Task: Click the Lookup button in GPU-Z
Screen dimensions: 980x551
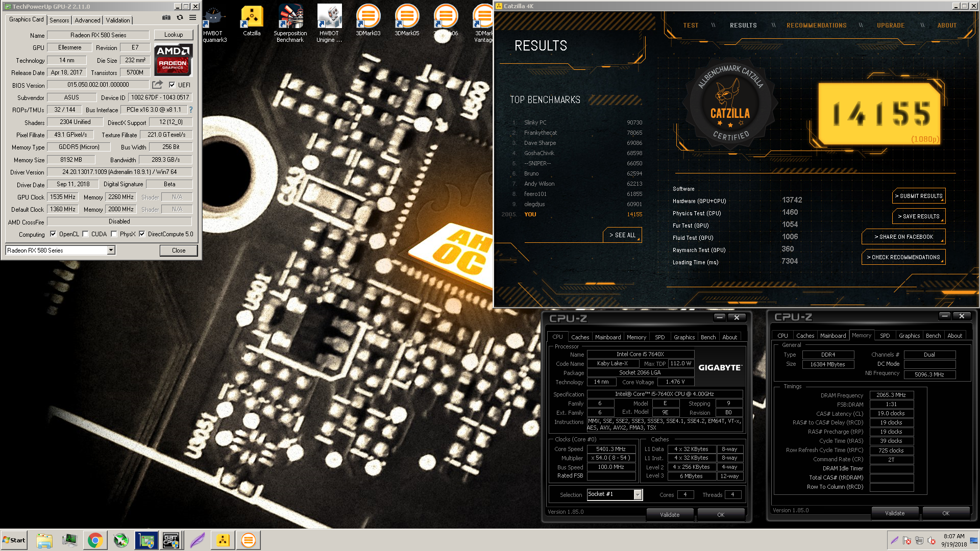Action: [x=174, y=35]
